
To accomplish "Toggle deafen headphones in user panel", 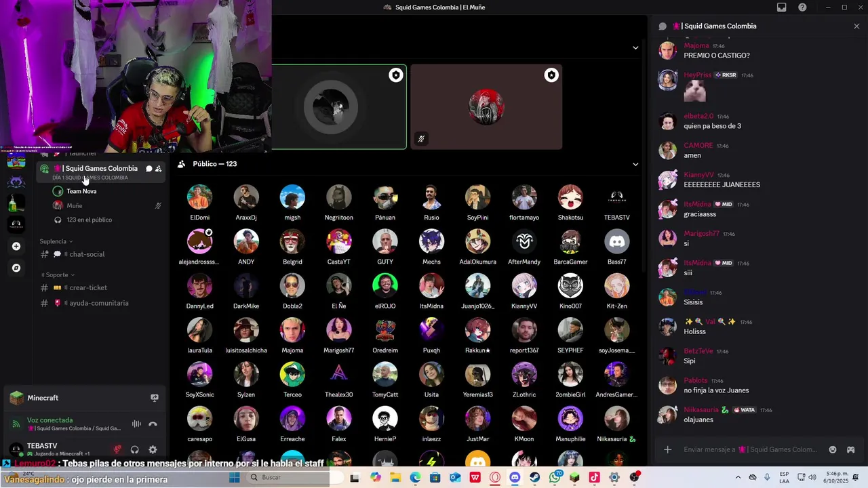I will coord(135,449).
